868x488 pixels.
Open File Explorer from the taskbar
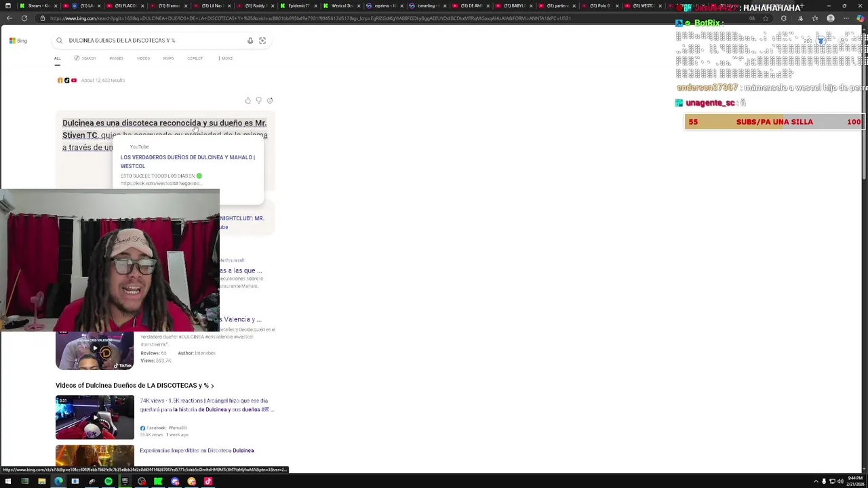(x=41, y=481)
